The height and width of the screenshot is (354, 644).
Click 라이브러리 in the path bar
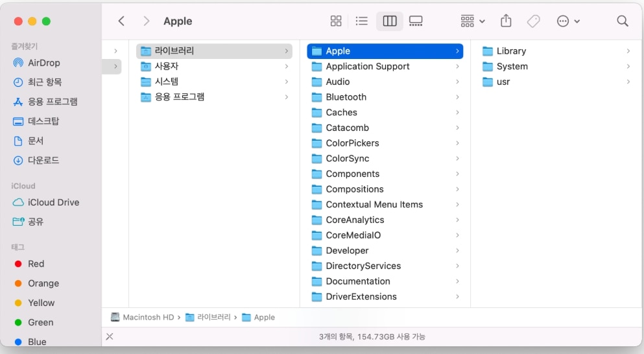208,318
